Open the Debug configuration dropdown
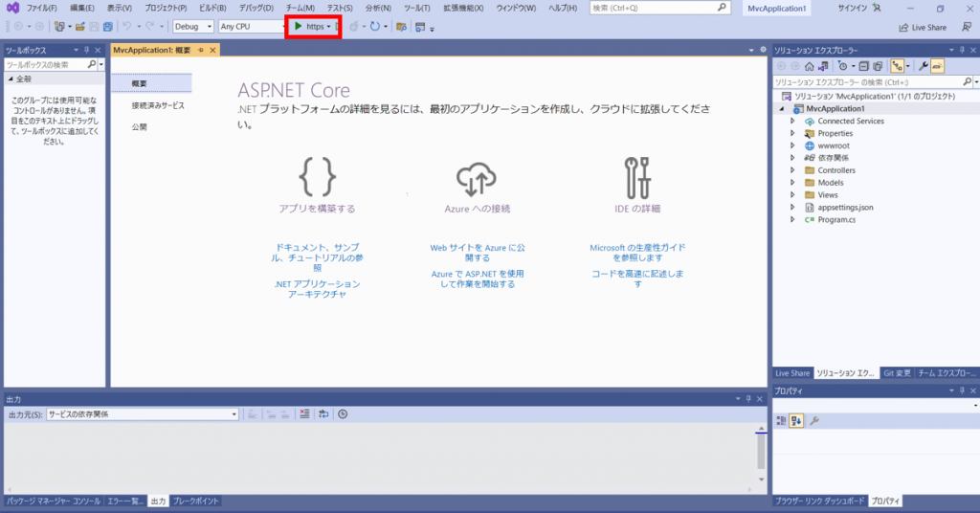Screen dimensions: 980x513 [x=193, y=26]
